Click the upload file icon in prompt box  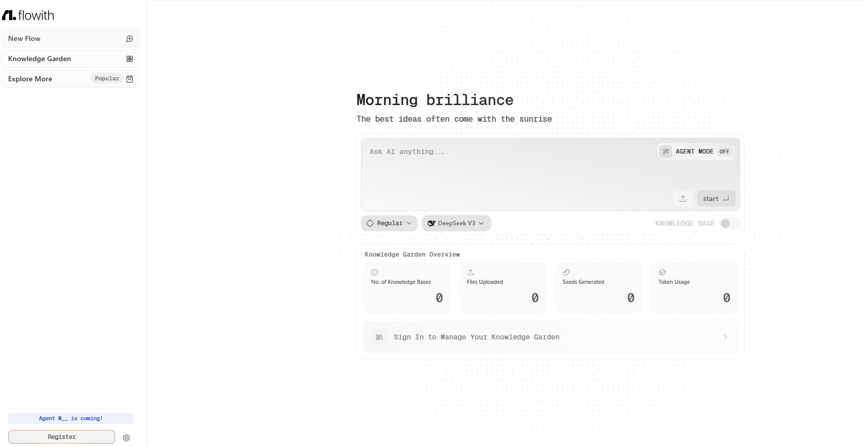tap(682, 198)
